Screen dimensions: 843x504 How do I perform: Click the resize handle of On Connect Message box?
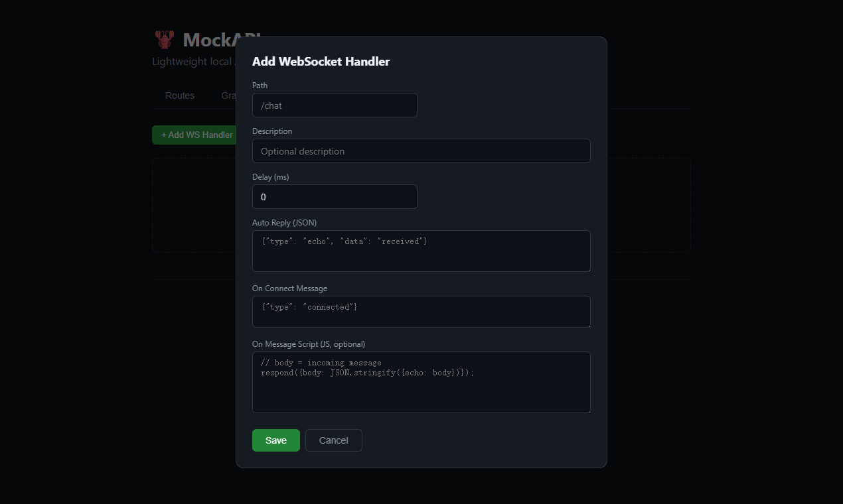click(588, 324)
